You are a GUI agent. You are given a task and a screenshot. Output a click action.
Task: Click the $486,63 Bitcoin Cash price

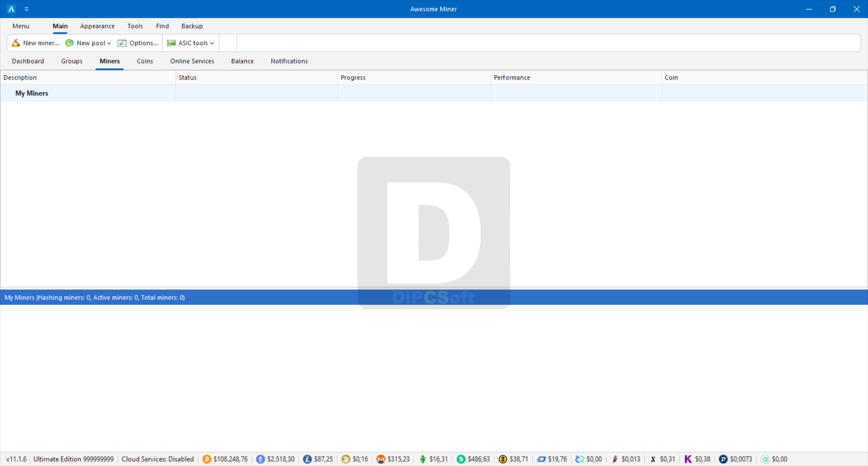pyautogui.click(x=479, y=459)
